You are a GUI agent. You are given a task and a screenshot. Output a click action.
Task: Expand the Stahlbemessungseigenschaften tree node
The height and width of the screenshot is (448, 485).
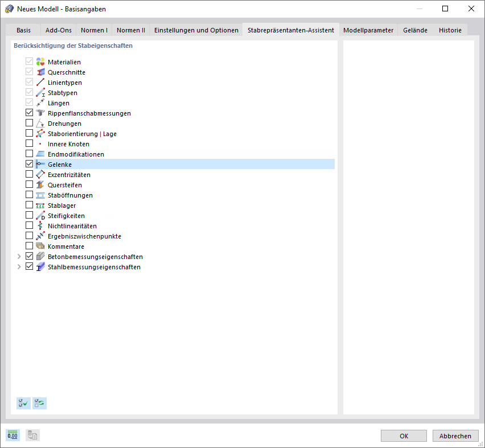[x=19, y=267]
